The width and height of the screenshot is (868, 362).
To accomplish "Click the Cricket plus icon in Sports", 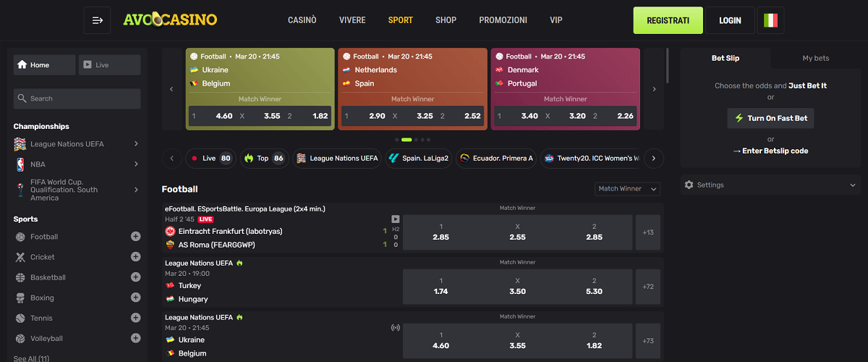I will [135, 257].
